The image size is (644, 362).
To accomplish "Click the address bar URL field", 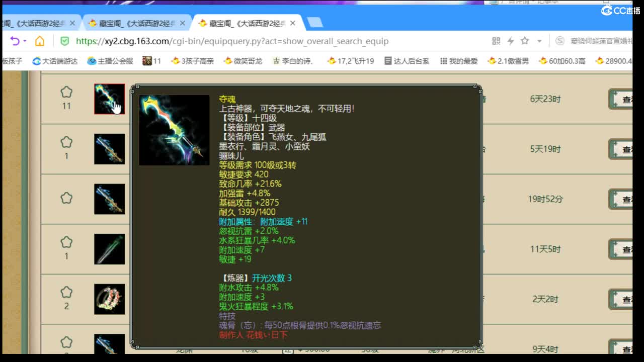I will (x=232, y=41).
